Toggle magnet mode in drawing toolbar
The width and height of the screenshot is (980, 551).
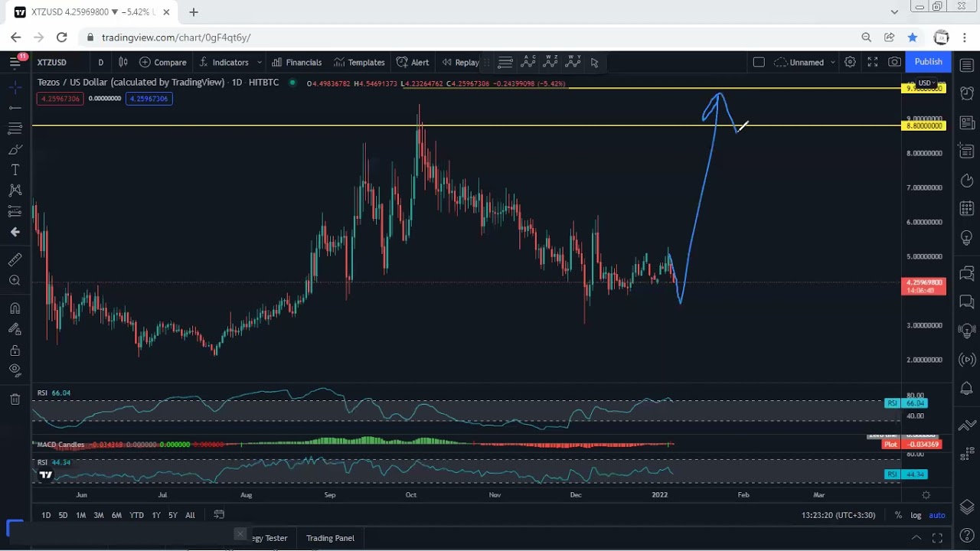click(15, 308)
